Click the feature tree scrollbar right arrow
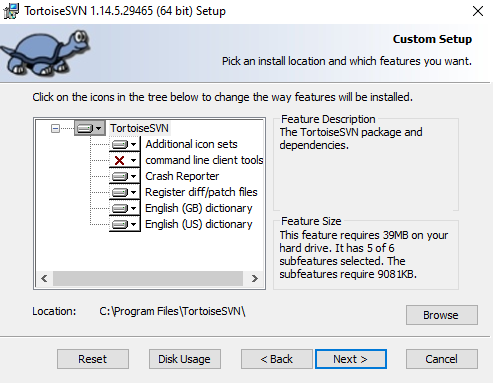Viewport: 493px width, 383px height. 255,278
